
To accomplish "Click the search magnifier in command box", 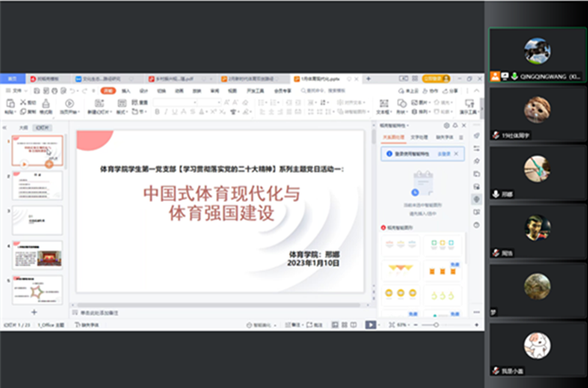I will pyautogui.click(x=304, y=90).
